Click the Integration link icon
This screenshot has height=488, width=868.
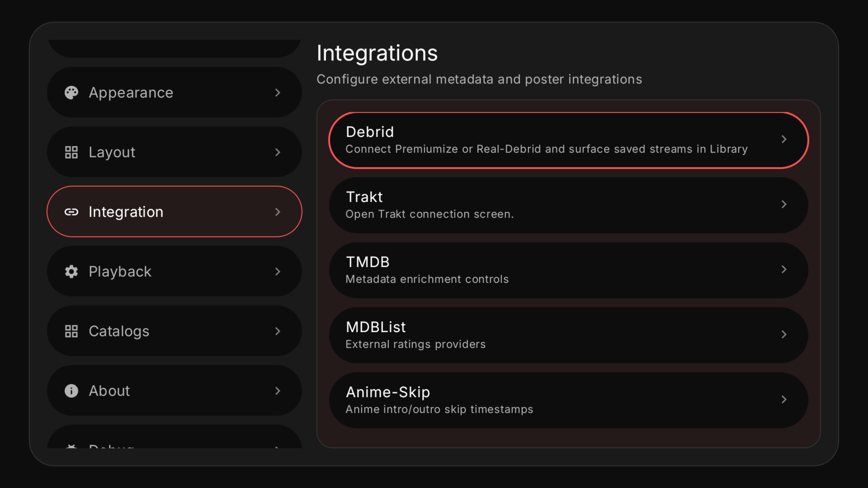[x=71, y=212]
